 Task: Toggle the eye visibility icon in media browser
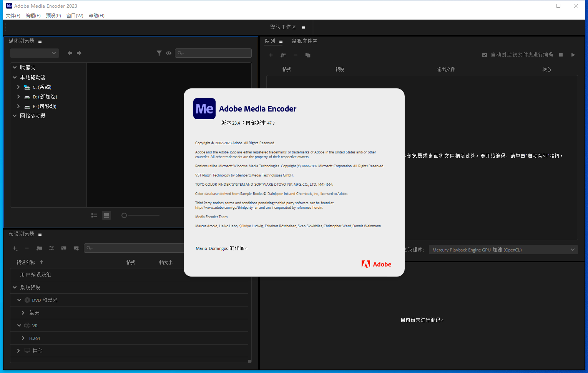(169, 53)
